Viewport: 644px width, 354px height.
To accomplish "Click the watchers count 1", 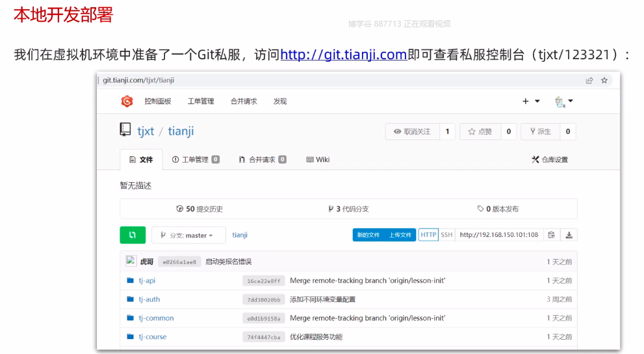I will [x=447, y=131].
